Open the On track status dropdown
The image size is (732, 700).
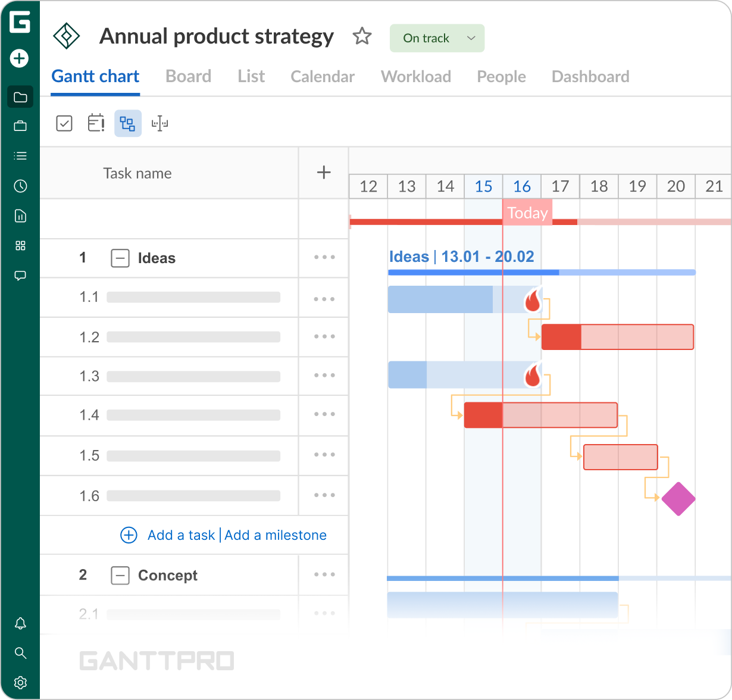point(437,38)
